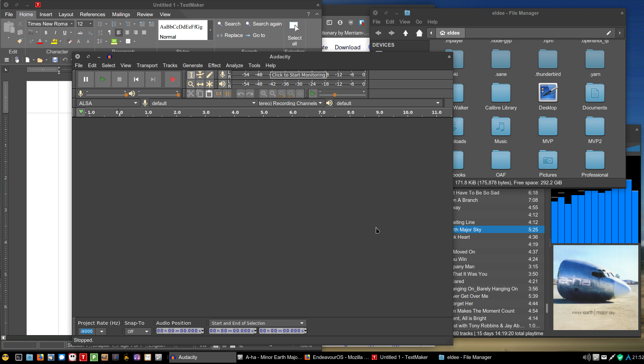Click the Audio Position time field
The image size is (644, 364).
click(180, 331)
